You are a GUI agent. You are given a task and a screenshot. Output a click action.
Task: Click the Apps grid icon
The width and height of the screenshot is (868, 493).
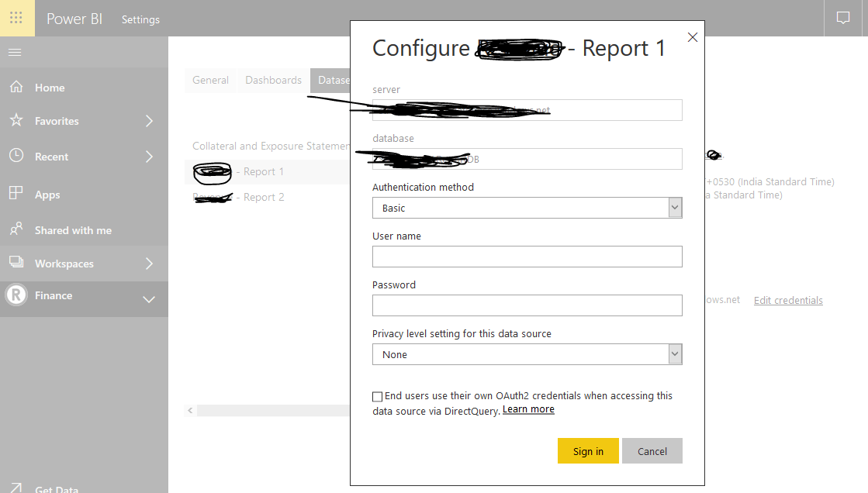click(x=16, y=193)
